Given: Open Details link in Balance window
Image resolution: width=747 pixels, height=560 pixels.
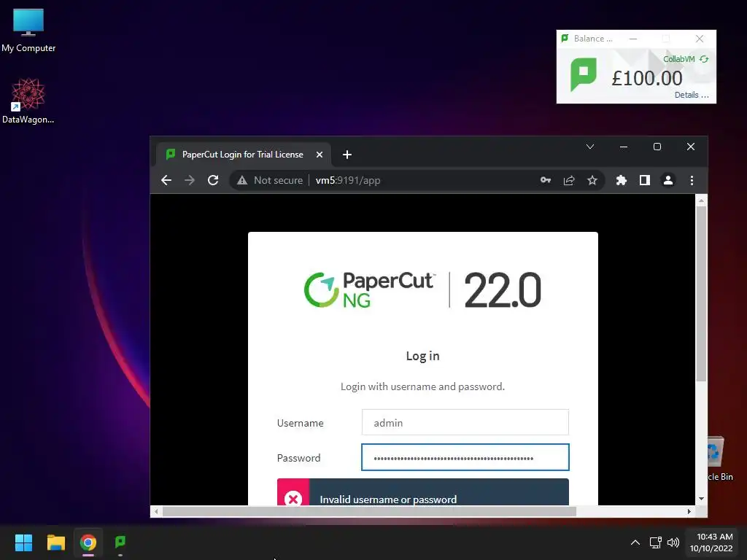Looking at the screenshot, I should [692, 95].
